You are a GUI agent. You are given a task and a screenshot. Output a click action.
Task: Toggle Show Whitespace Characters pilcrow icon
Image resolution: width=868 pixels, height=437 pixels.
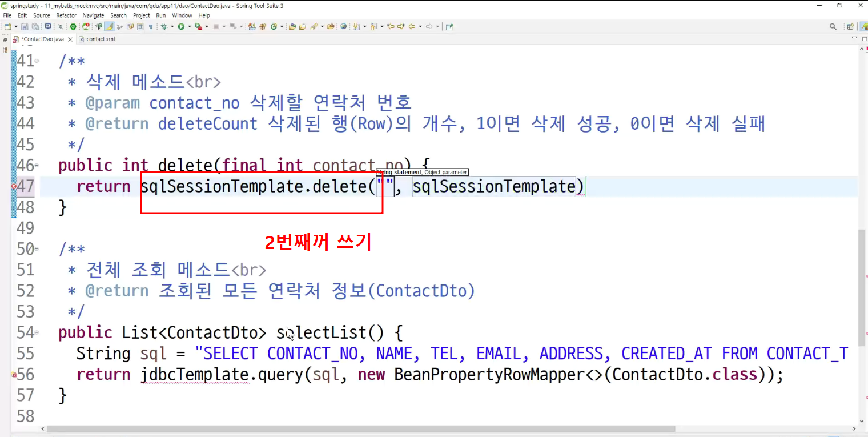pos(151,26)
